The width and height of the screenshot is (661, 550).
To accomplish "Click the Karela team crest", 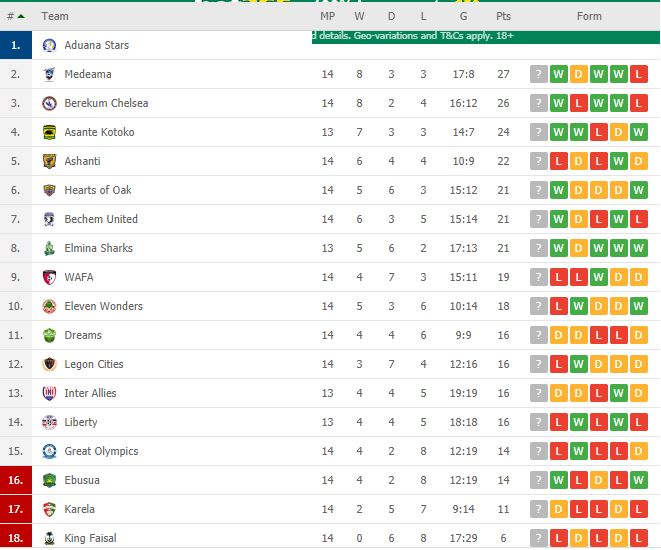I will [49, 509].
